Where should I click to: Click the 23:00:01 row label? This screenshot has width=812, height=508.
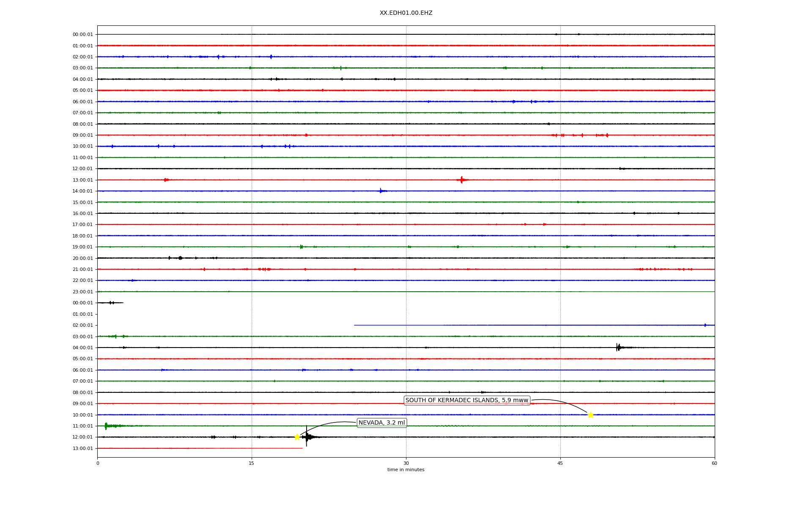point(82,292)
